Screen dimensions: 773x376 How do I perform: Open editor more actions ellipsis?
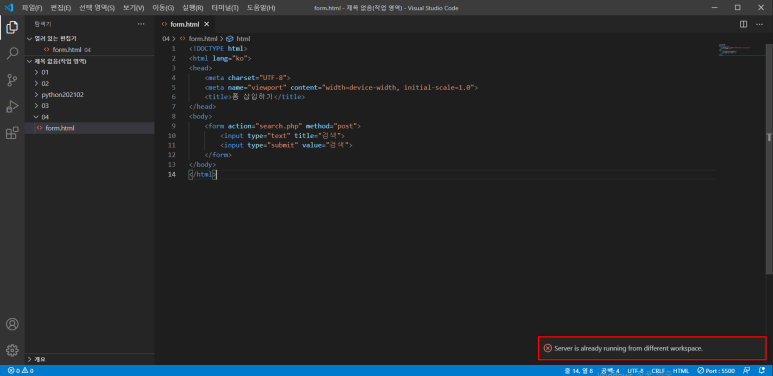(x=759, y=24)
